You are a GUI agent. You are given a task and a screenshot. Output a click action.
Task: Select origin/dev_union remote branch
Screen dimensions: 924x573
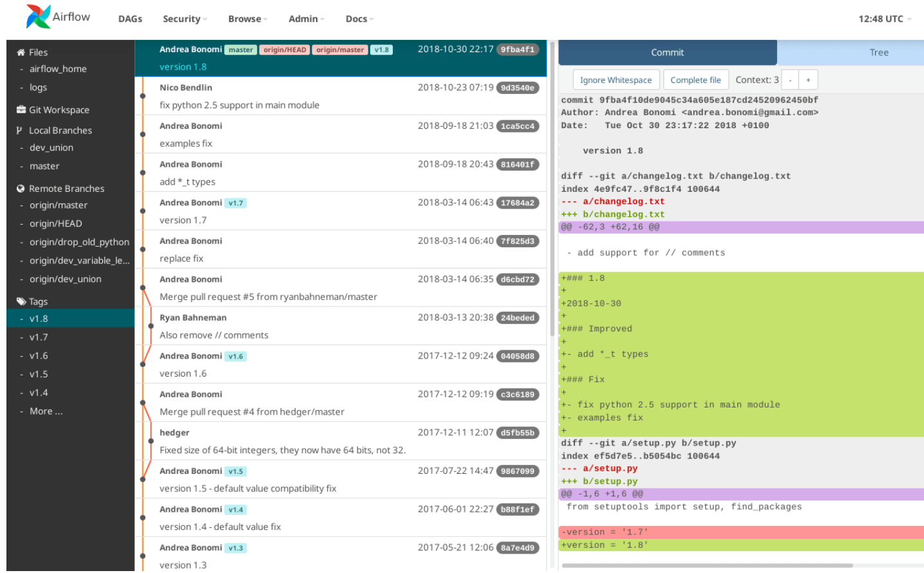pyautogui.click(x=66, y=279)
